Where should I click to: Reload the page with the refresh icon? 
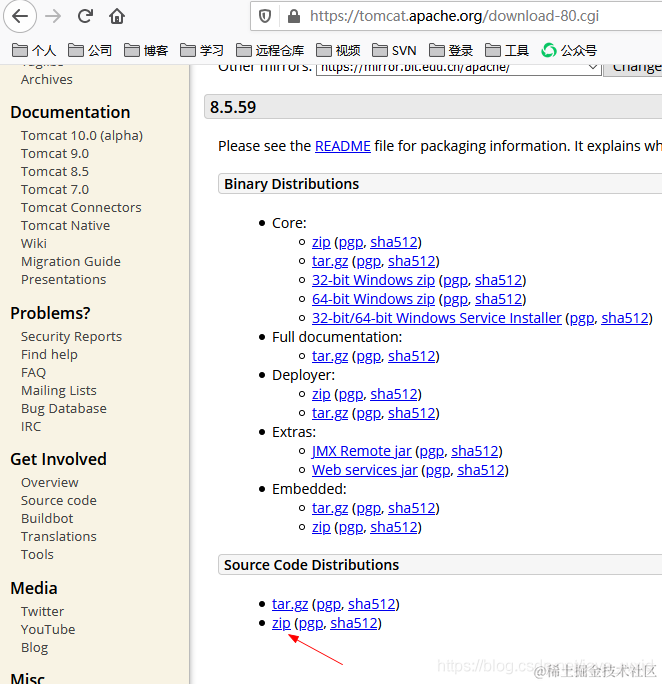click(85, 16)
